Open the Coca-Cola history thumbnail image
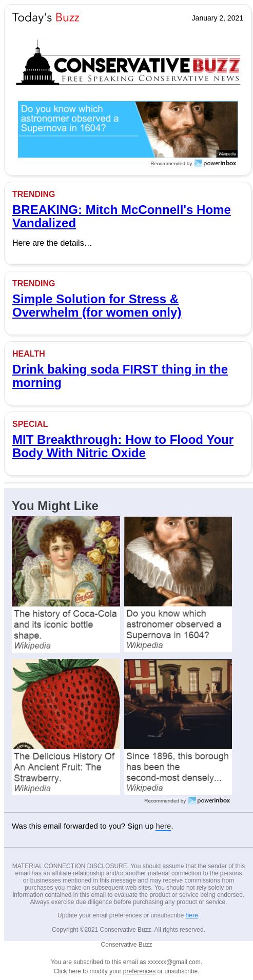The image size is (253, 980). pyautogui.click(x=66, y=561)
